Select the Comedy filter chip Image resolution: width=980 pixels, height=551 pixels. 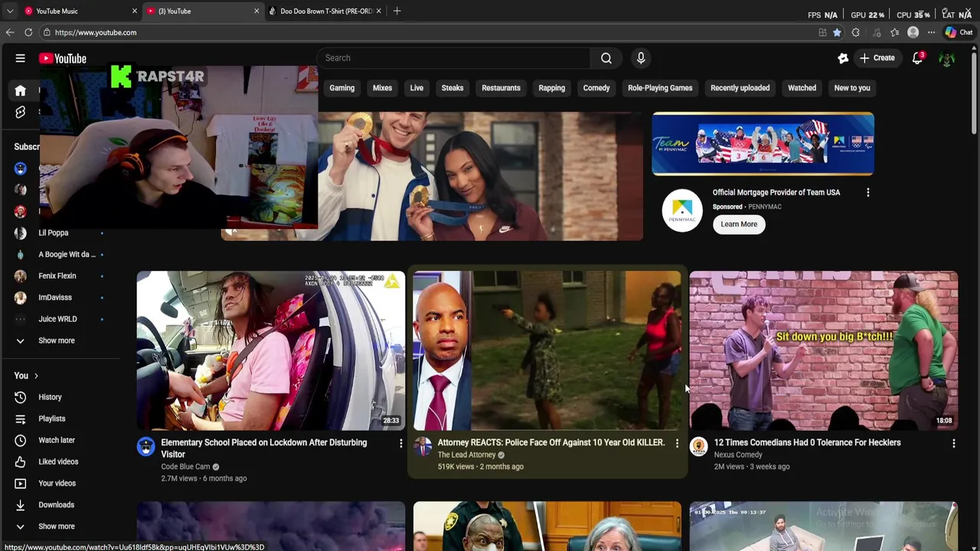596,88
